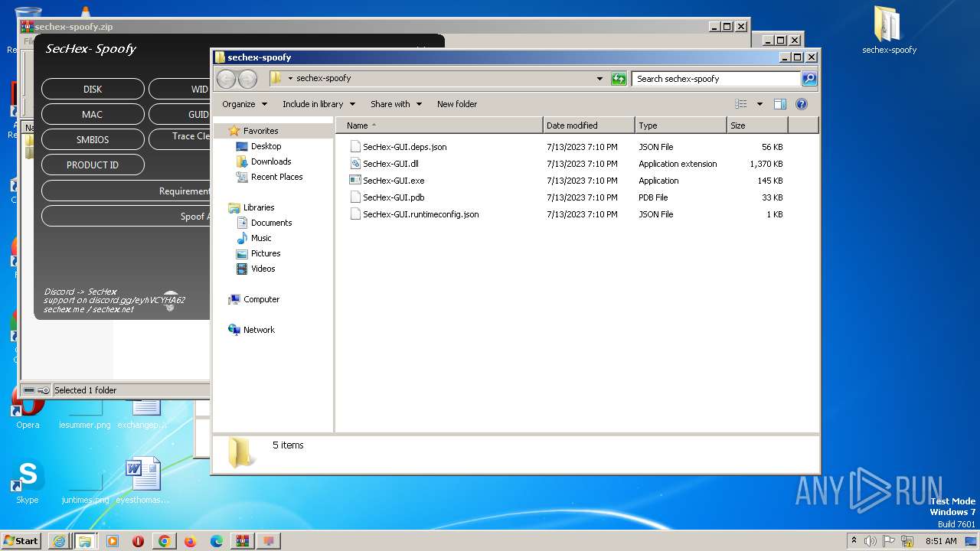This screenshot has width=980, height=551.
Task: Open Network in navigation pane
Action: click(x=259, y=330)
